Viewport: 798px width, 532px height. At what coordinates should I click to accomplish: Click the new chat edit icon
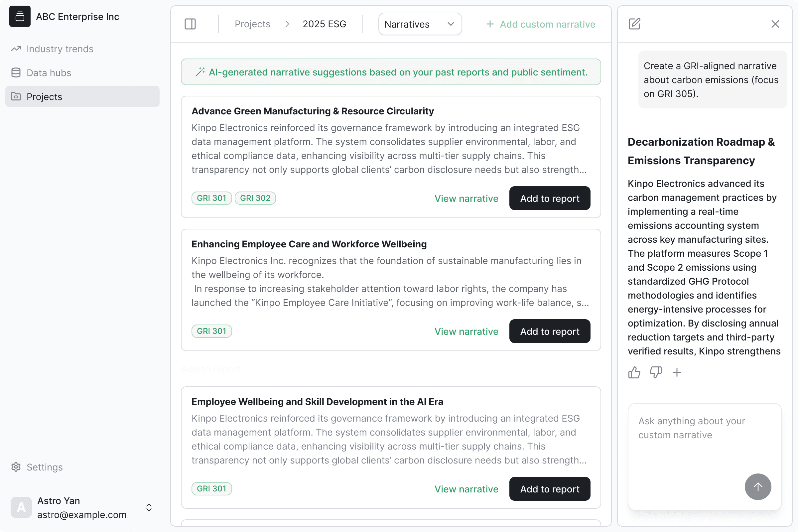(x=634, y=24)
